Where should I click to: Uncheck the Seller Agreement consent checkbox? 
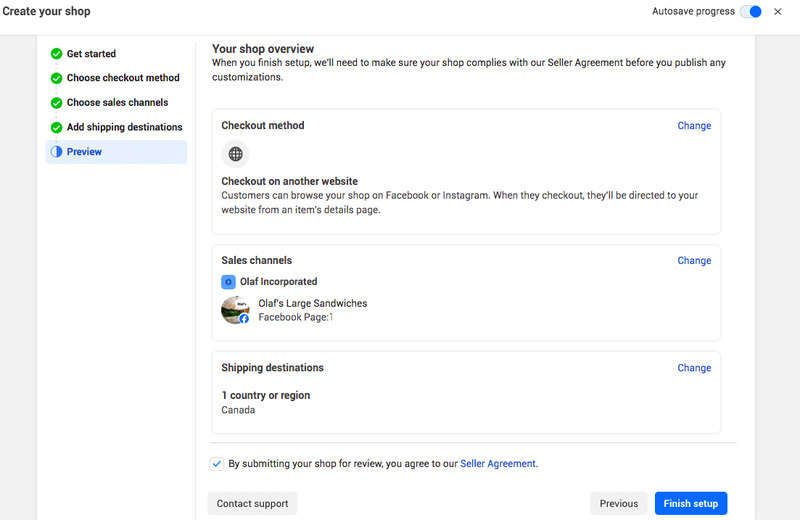click(217, 464)
